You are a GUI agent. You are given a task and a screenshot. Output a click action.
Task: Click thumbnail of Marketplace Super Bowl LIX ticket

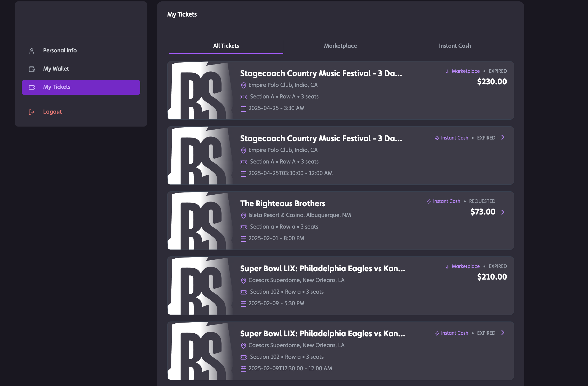(201, 286)
